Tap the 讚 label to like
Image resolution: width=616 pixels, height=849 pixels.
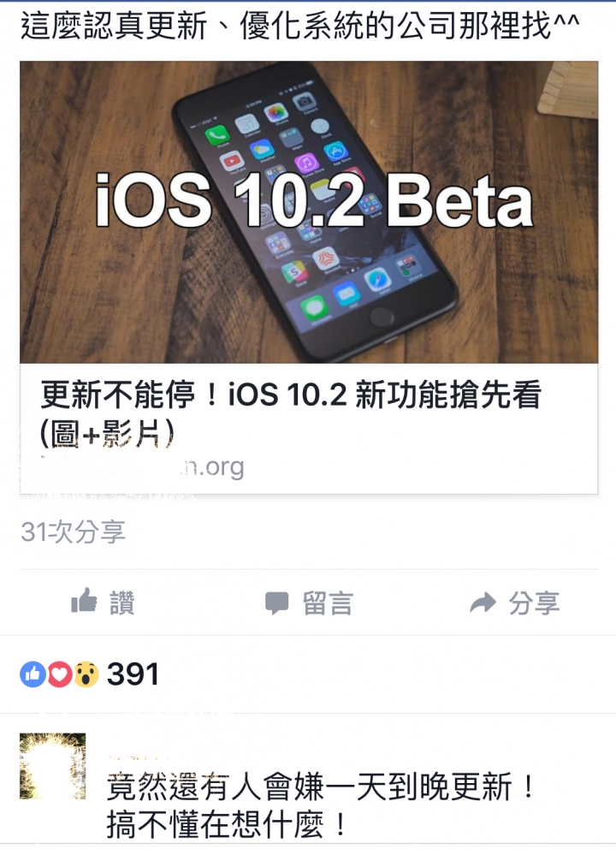click(122, 603)
